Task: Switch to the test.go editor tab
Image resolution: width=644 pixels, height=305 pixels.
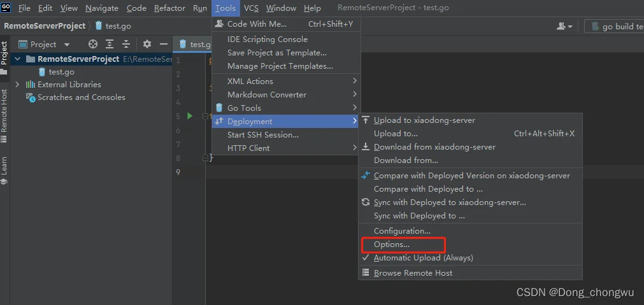Action: point(195,44)
